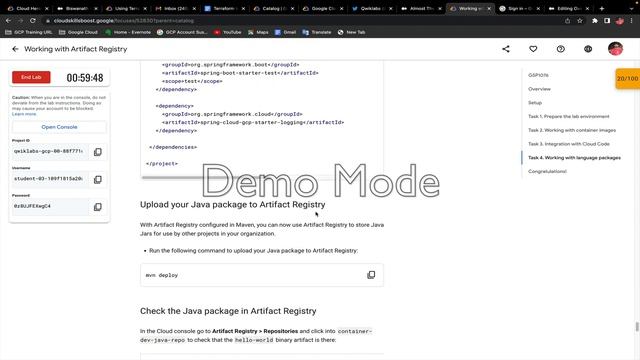This screenshot has width=640, height=360.
Task: Open the YouTube bookmark
Action: tap(228, 32)
